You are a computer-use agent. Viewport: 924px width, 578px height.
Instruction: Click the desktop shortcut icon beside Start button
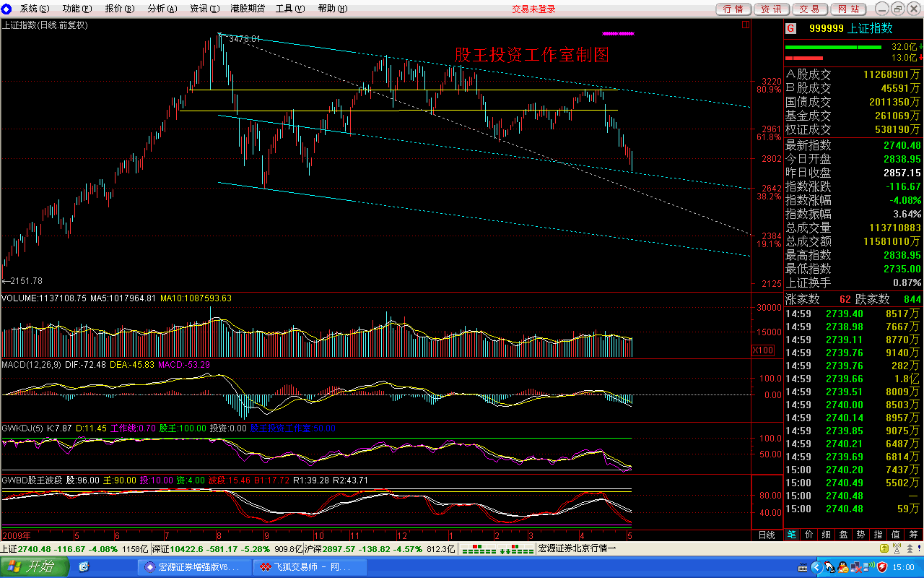pyautogui.click(x=84, y=567)
